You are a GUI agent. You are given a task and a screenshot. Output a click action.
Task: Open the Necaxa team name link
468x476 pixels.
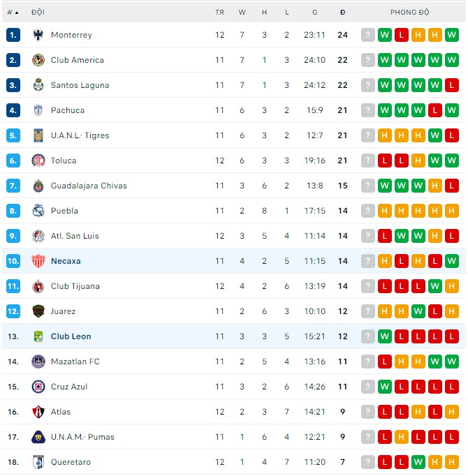click(x=66, y=261)
